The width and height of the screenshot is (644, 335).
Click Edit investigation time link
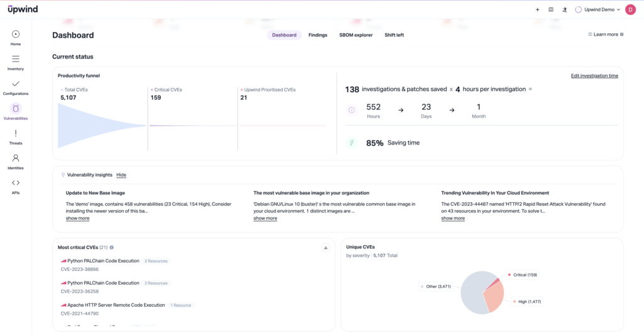click(x=594, y=75)
